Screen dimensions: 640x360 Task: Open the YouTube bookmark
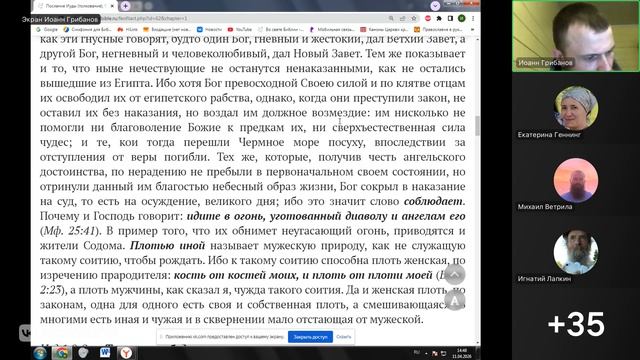pos(240,29)
